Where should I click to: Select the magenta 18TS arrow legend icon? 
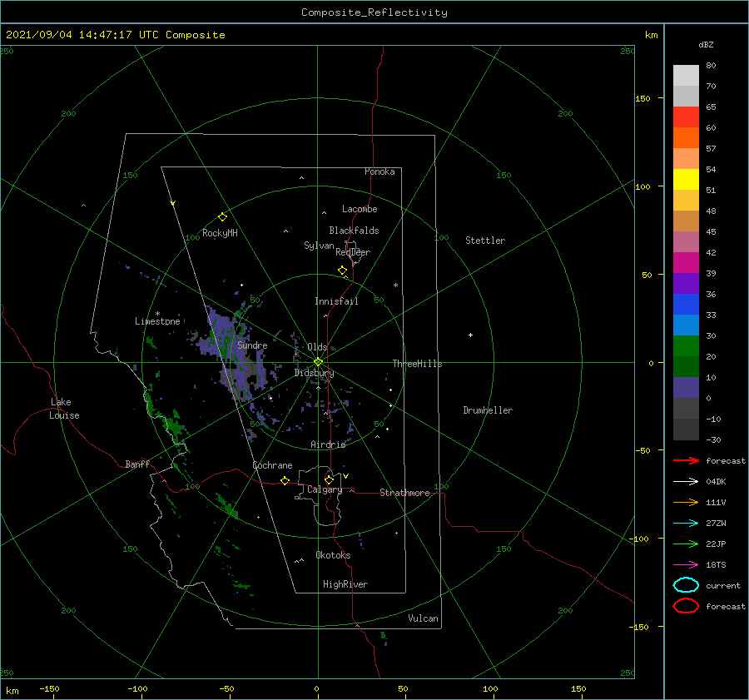coord(686,565)
